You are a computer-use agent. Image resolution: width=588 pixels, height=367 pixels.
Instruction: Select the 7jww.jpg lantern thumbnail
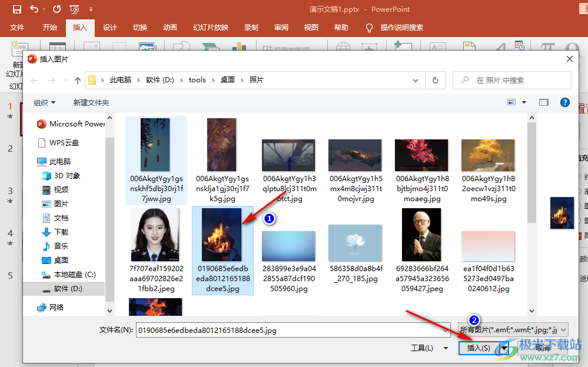click(x=155, y=145)
